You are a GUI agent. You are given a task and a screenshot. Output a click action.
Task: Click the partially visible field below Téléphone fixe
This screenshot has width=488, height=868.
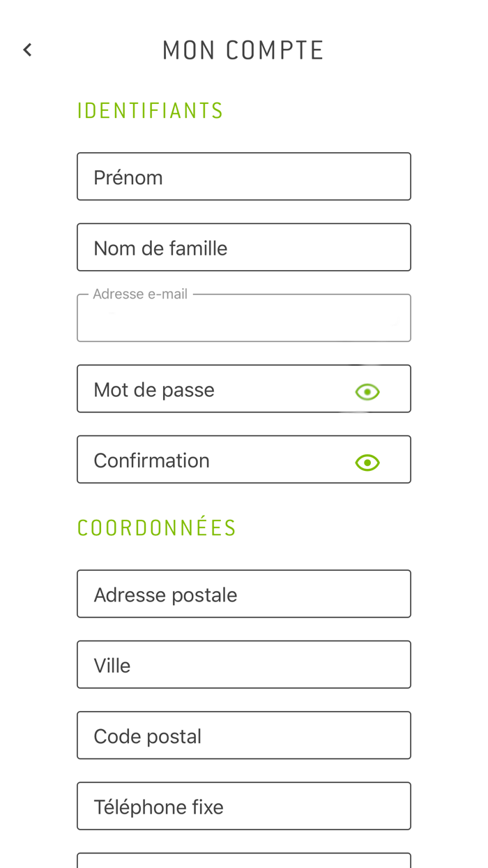(x=244, y=861)
